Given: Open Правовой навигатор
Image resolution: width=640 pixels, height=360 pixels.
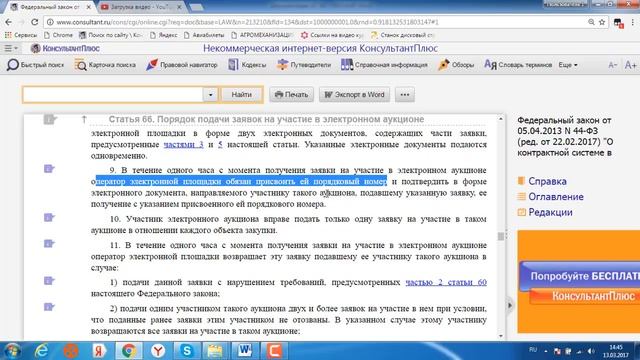Looking at the screenshot, I should pos(182,64).
